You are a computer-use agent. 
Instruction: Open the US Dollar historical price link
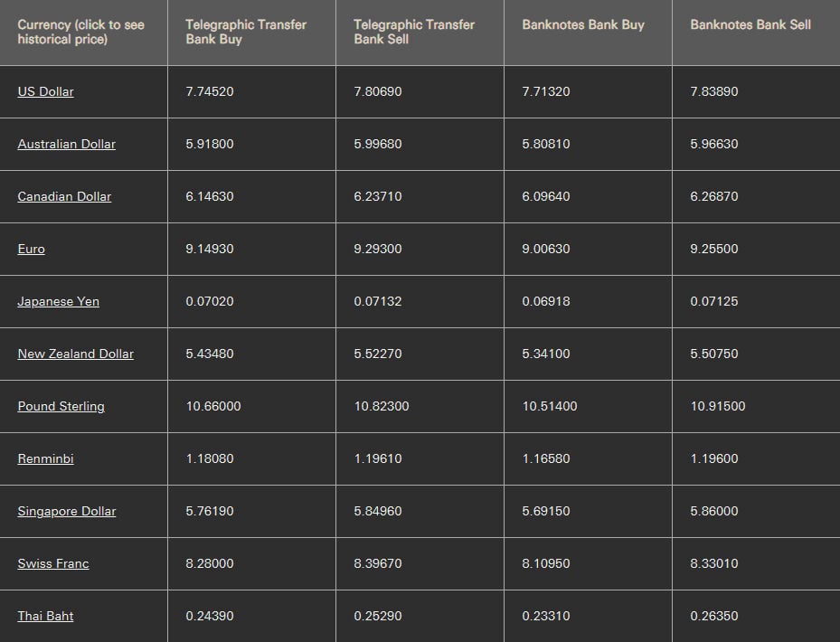[x=45, y=91]
